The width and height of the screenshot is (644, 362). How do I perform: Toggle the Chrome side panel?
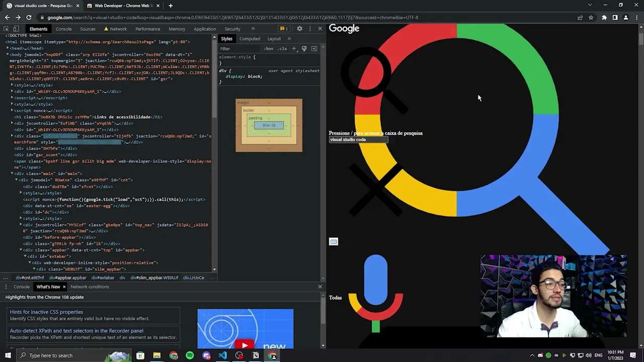[x=615, y=18]
